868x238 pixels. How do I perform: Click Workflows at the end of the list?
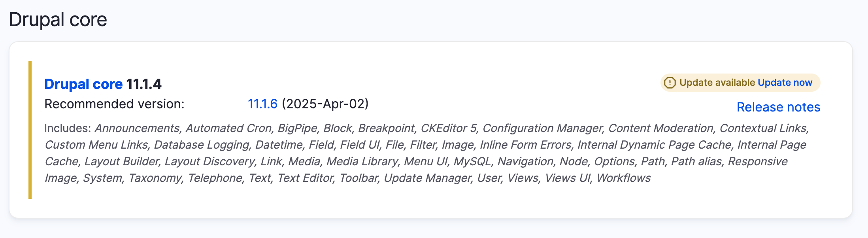point(623,178)
